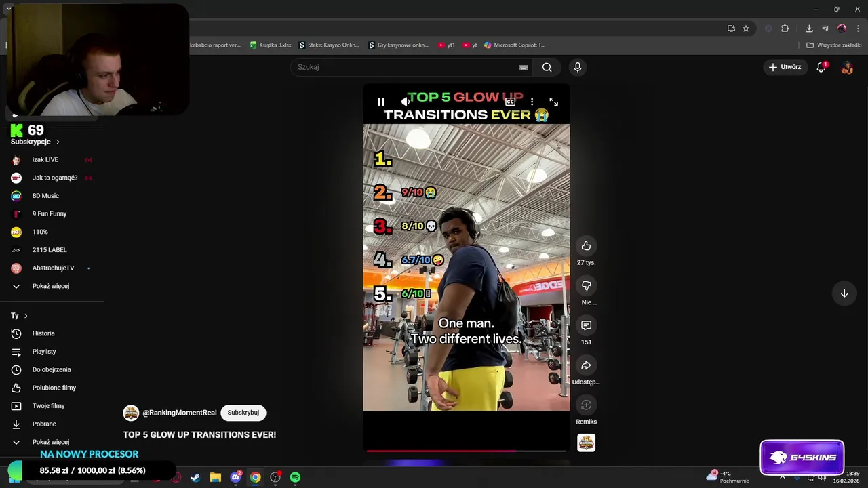Click the install app icon in address bar
This screenshot has height=488, width=868.
731,28
